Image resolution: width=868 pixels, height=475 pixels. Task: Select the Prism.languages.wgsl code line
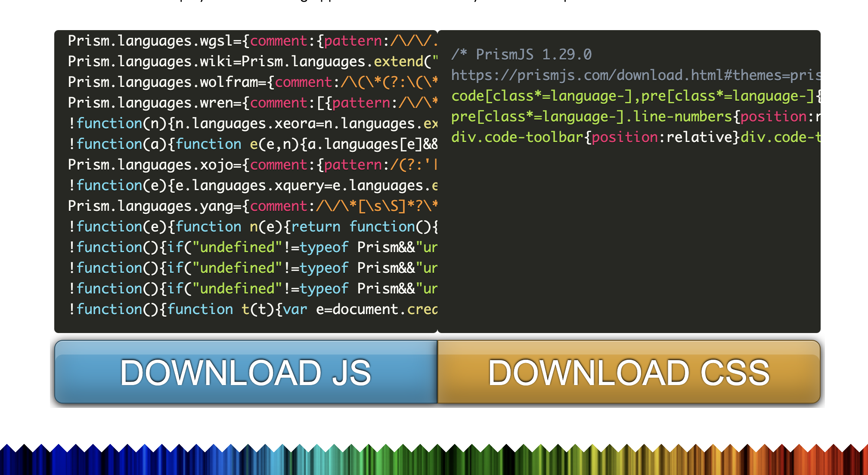coord(253,41)
